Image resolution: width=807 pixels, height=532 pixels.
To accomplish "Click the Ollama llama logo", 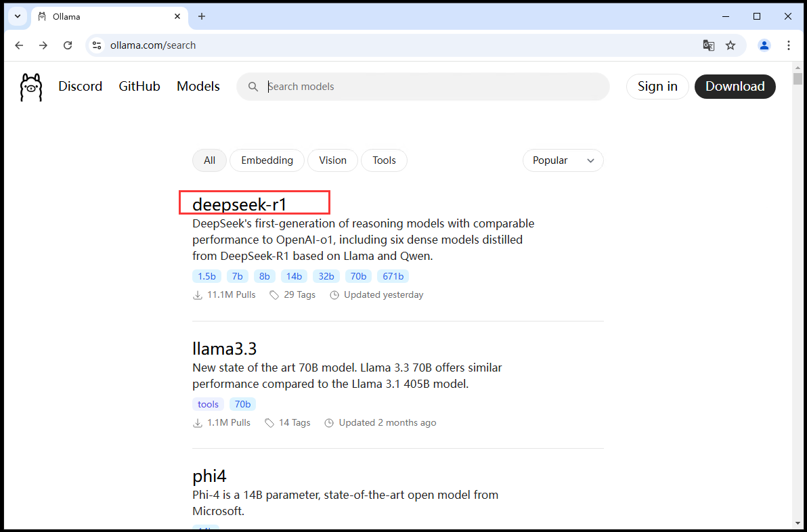I will (x=31, y=87).
